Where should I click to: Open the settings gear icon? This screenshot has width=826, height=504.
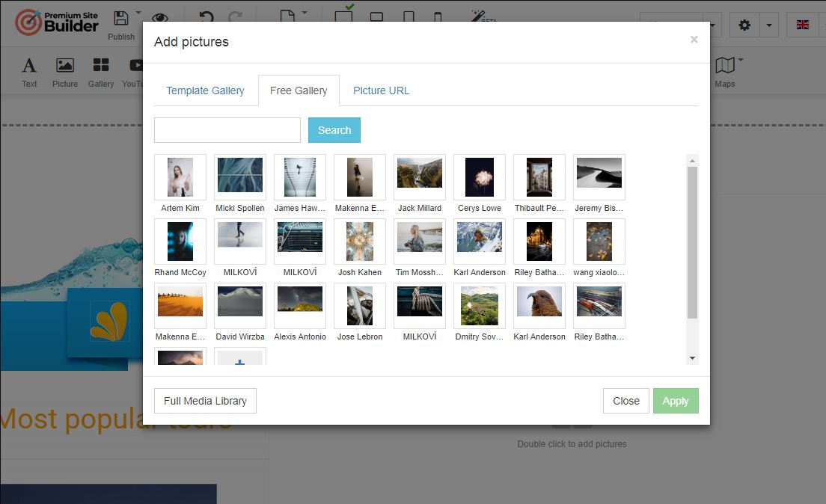coord(744,25)
